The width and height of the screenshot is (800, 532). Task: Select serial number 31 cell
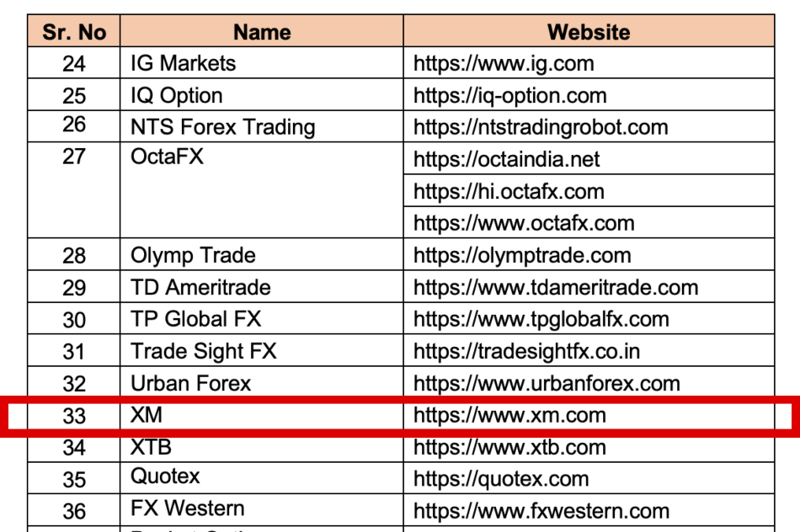click(x=74, y=351)
